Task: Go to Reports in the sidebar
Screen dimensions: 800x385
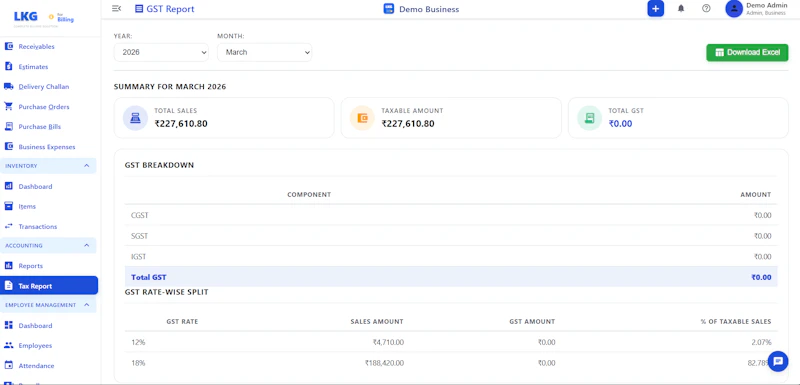Action: 31,266
